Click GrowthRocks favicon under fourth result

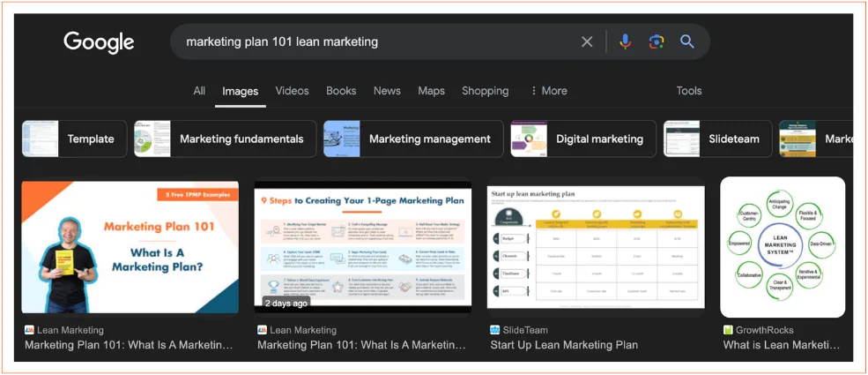728,330
